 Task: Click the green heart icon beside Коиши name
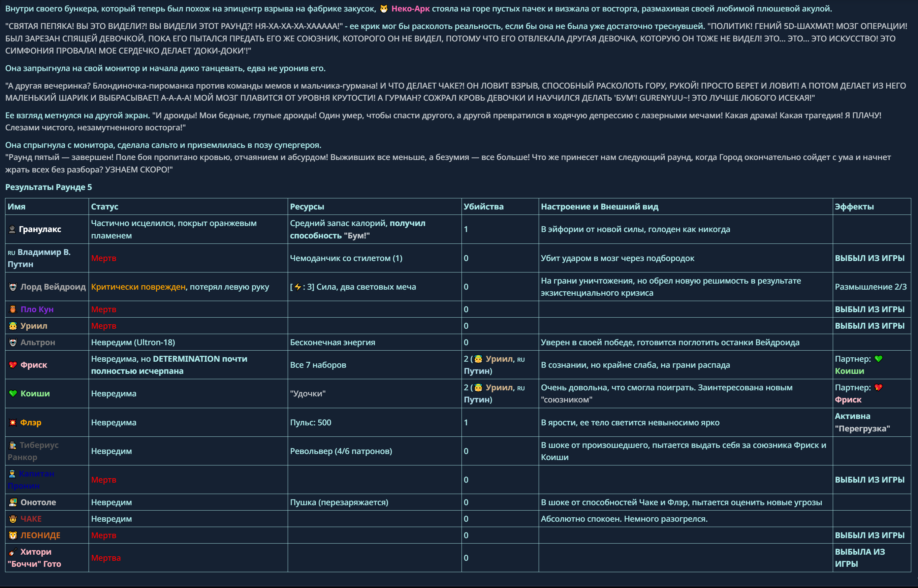(12, 393)
